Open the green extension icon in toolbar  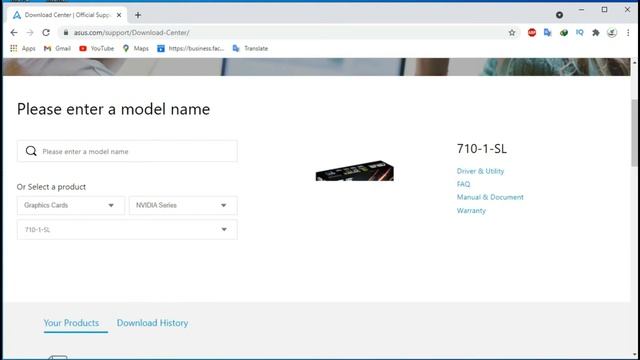pyautogui.click(x=564, y=33)
